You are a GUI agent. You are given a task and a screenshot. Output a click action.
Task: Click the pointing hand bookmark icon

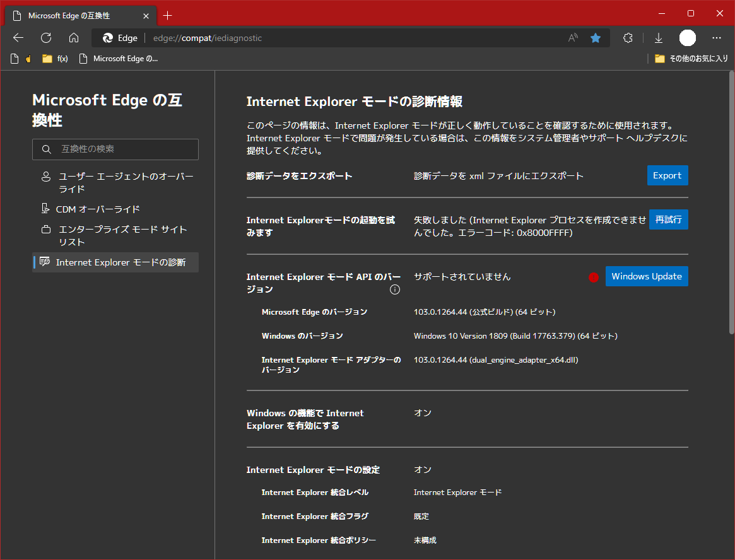pos(28,59)
